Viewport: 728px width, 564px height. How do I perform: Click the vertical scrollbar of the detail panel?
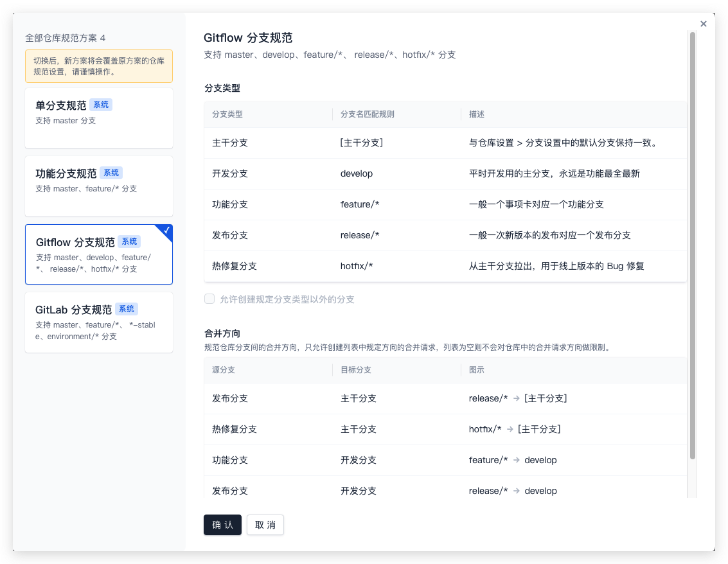pos(692,245)
